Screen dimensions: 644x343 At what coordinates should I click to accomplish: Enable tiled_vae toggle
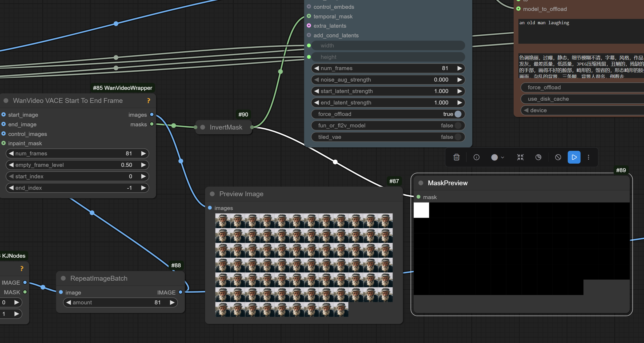click(458, 137)
